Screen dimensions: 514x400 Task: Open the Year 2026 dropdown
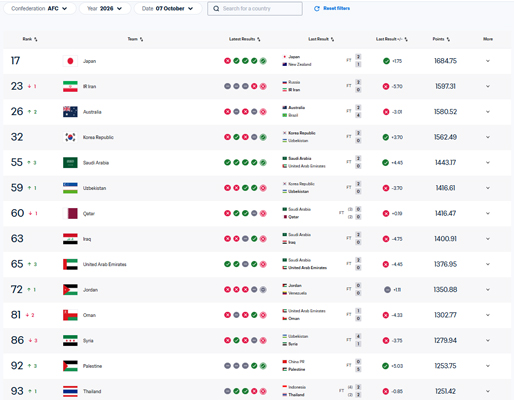[x=105, y=9]
